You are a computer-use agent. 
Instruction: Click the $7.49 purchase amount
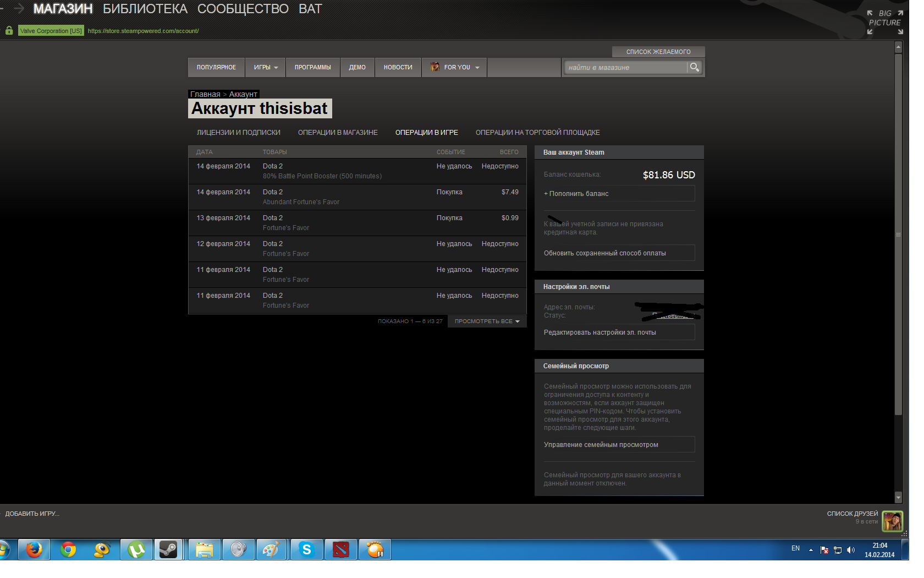(x=510, y=192)
